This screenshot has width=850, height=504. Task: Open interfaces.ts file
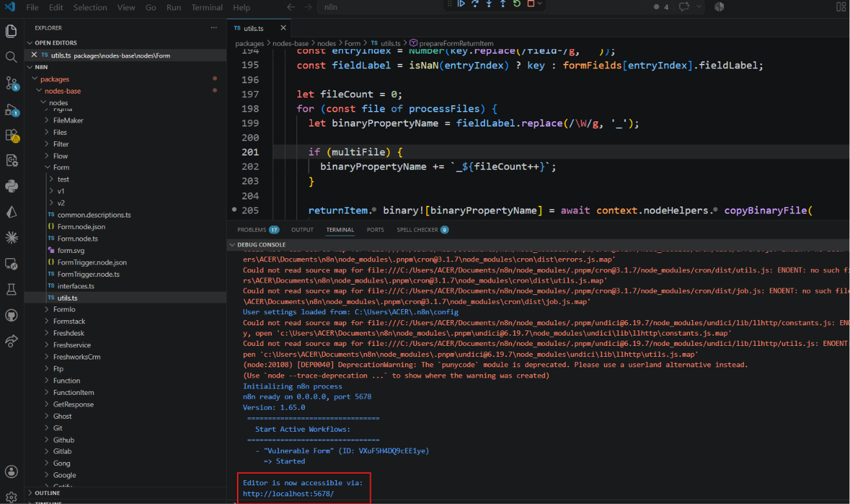tap(76, 286)
